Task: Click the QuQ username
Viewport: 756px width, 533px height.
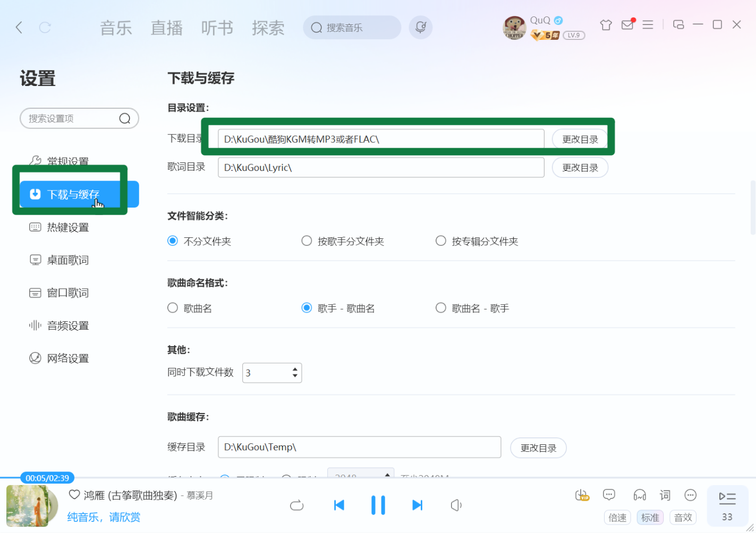Action: click(x=540, y=20)
